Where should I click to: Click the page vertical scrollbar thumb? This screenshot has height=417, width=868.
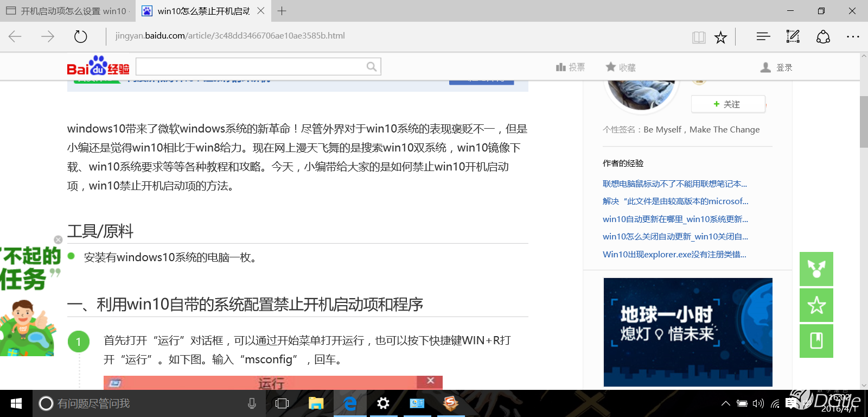coord(864,122)
